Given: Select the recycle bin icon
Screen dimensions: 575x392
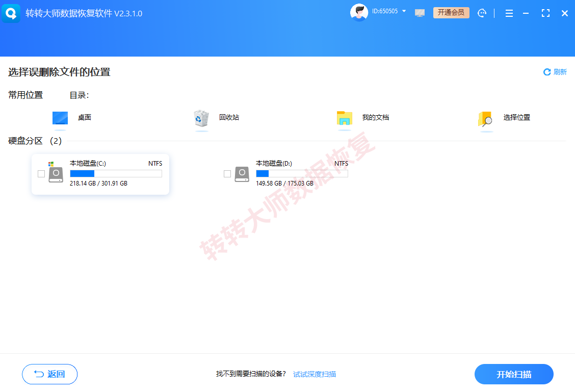Looking at the screenshot, I should click(x=201, y=118).
